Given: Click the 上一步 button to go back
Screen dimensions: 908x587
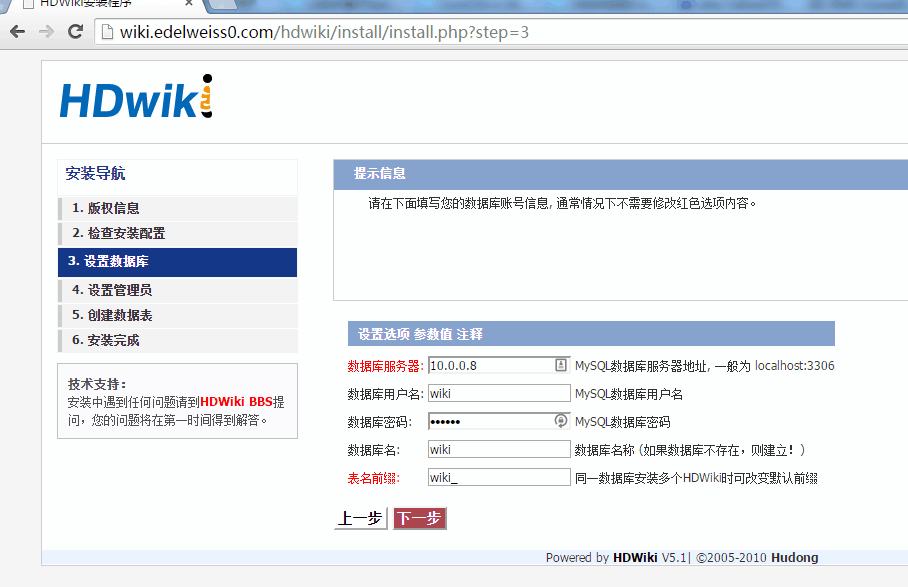Looking at the screenshot, I should (360, 518).
